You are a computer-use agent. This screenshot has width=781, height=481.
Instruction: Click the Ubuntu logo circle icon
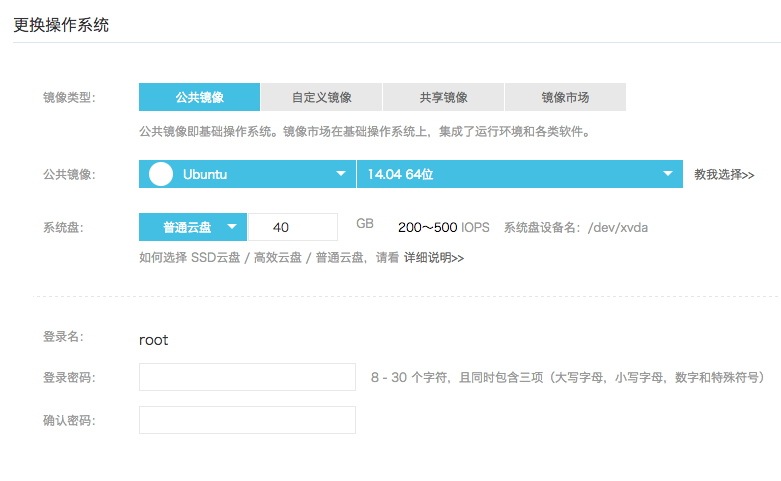click(161, 174)
